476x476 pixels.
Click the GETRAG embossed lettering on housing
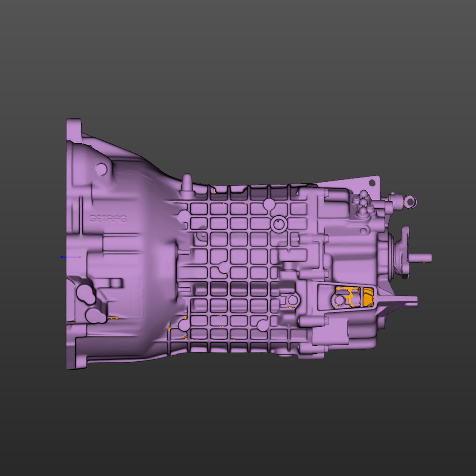pos(108,218)
